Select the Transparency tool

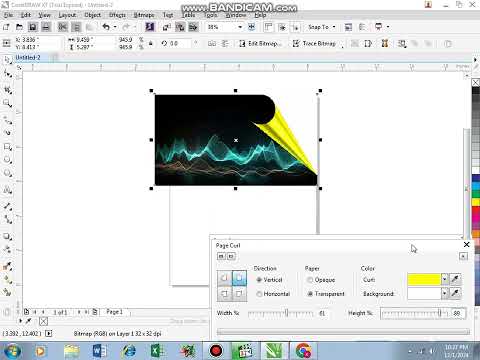tap(7, 249)
